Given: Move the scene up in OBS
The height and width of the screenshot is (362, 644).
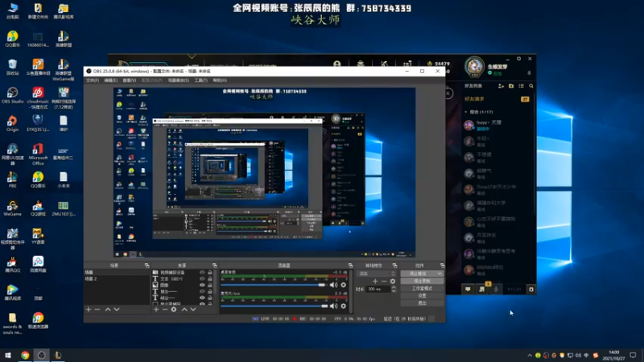Looking at the screenshot, I should click(x=108, y=309).
